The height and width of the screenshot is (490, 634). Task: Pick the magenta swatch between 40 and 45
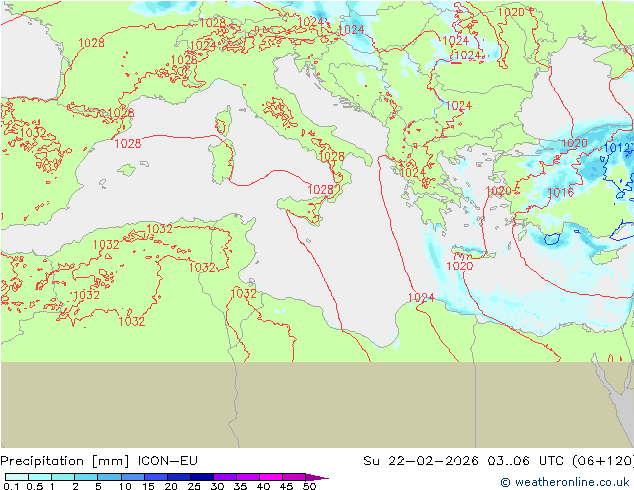272,477
